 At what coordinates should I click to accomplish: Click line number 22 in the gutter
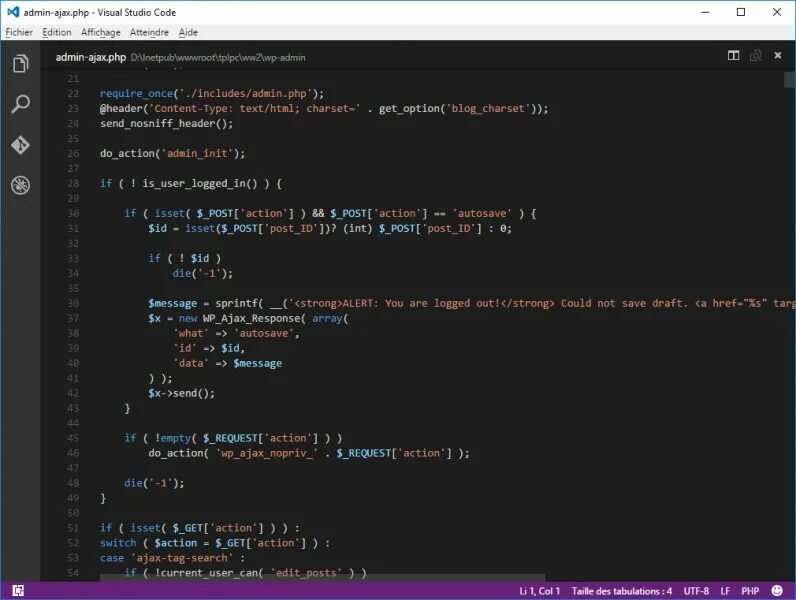tap(73, 93)
